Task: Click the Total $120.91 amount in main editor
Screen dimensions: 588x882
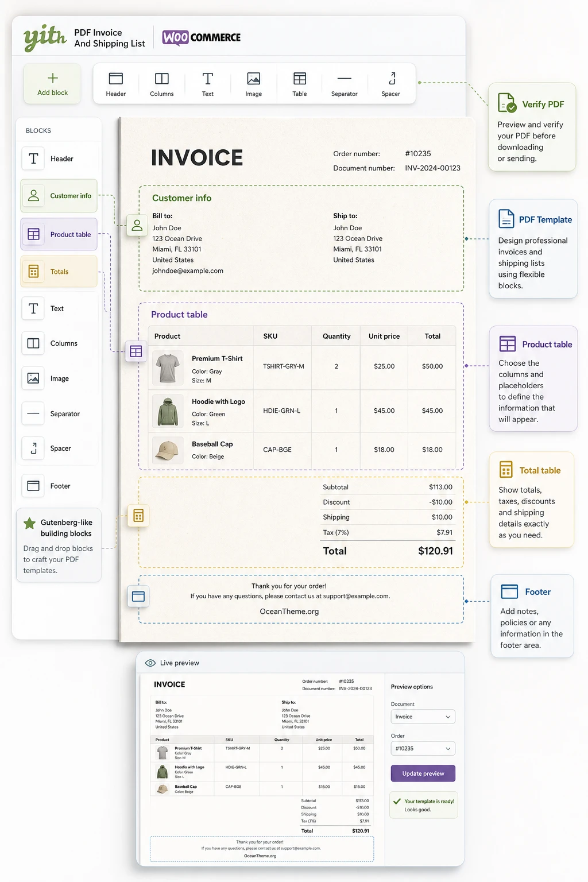Action: [435, 551]
